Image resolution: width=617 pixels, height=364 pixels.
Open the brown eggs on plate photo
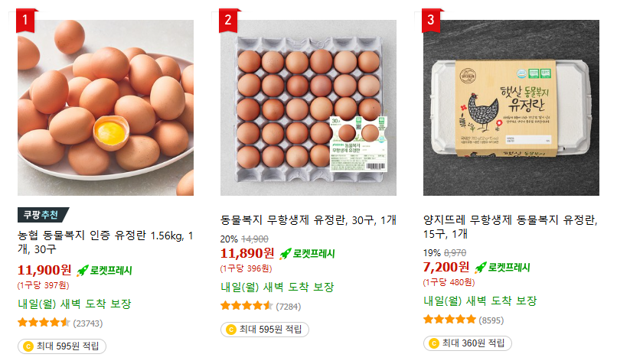[x=106, y=108]
